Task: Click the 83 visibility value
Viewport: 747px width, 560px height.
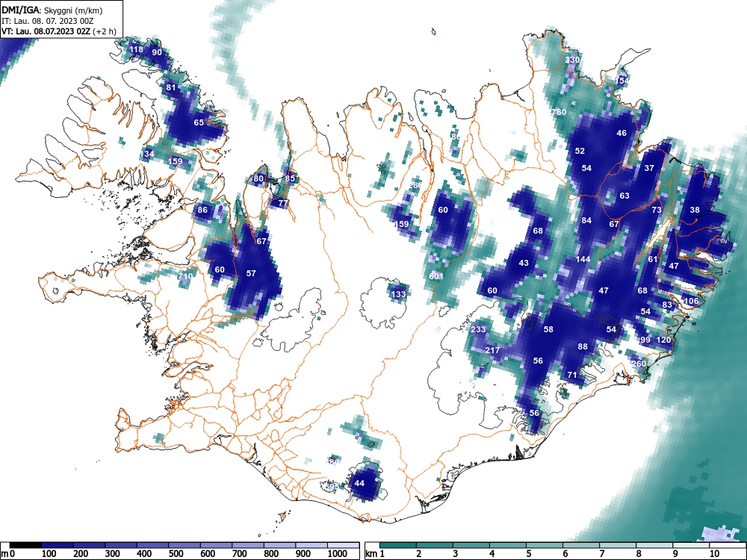Action: click(x=667, y=305)
